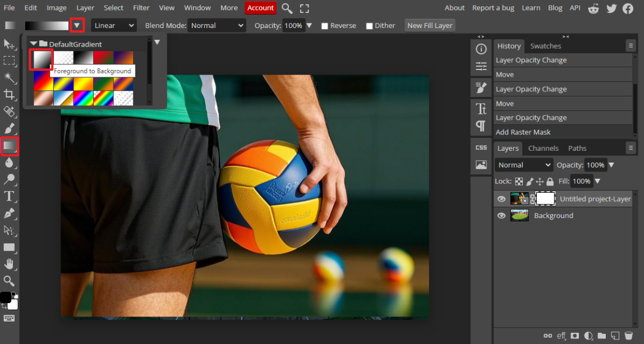Select the Crop tool
Screen dimensions: 644x344
tap(10, 95)
